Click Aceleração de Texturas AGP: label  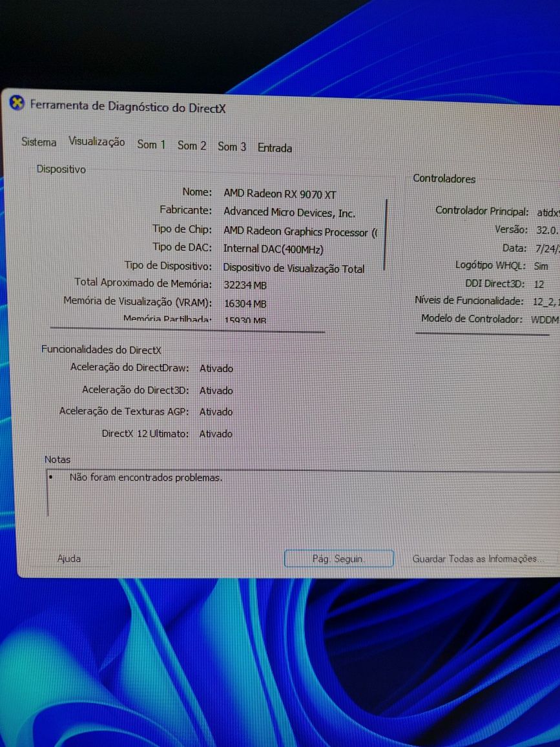point(124,411)
